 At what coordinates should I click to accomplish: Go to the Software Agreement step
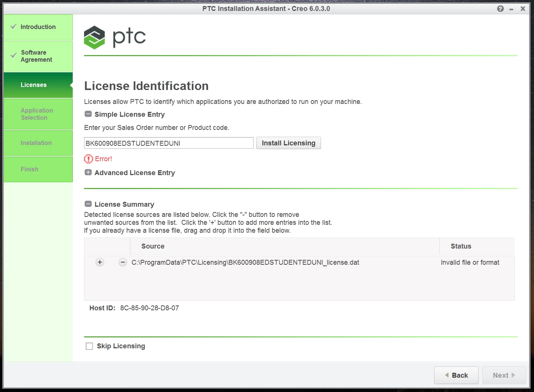38,56
